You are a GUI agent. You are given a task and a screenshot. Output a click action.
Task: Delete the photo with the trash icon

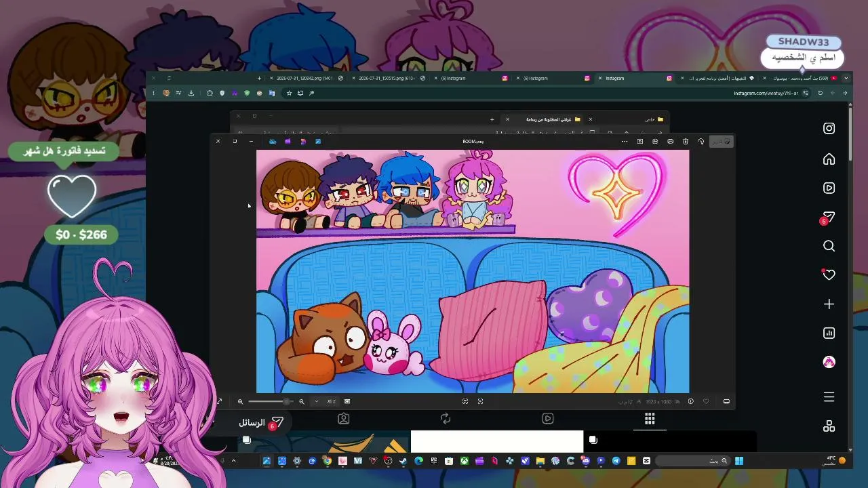(686, 142)
